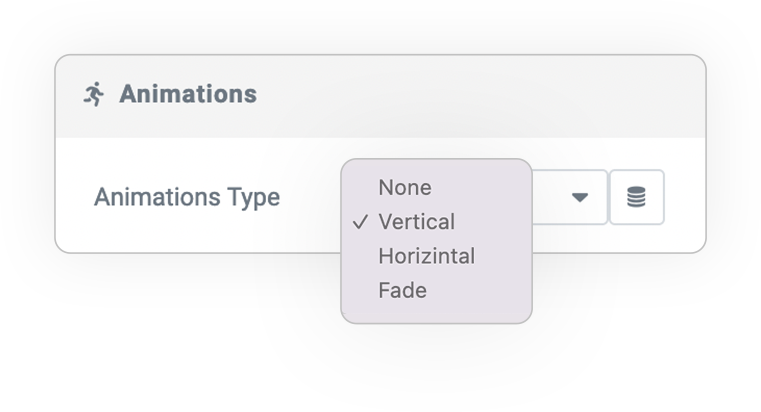The image size is (761, 412).
Task: Collapse the Animations panel header
Action: pyautogui.click(x=380, y=97)
